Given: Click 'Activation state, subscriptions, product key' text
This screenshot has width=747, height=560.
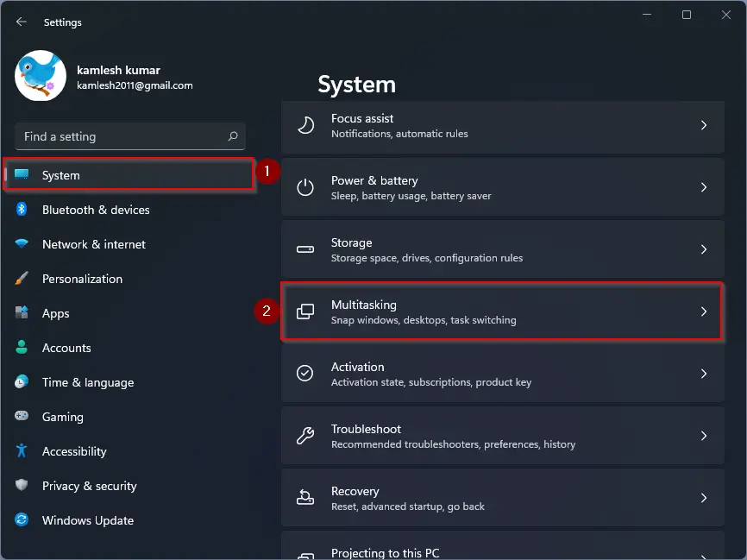Looking at the screenshot, I should [x=431, y=382].
